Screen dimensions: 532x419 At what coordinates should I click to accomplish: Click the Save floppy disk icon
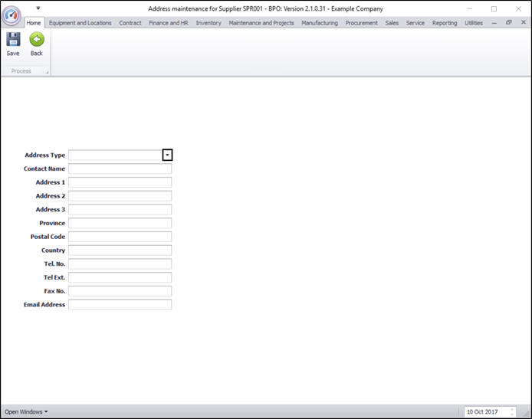coord(13,40)
